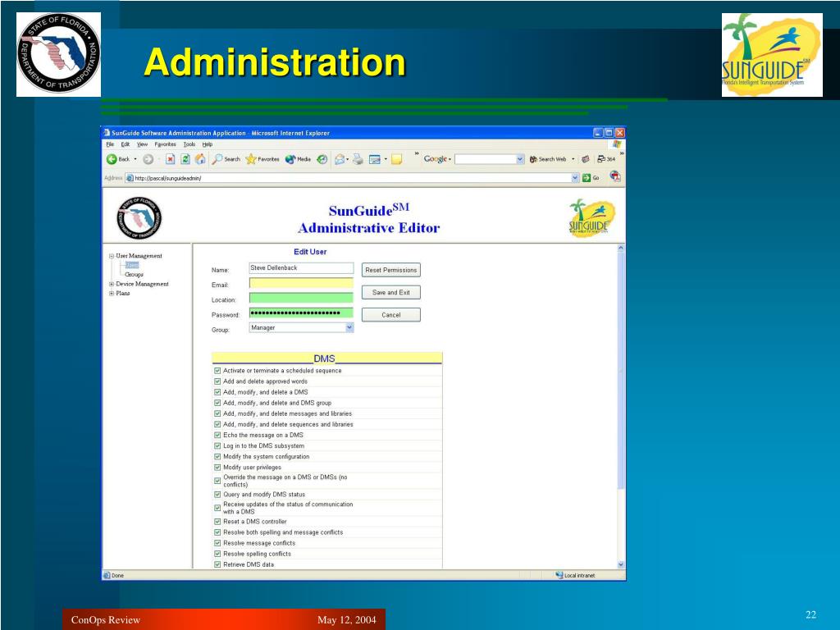This screenshot has width=840, height=630.
Task: Click the Forward navigation arrow
Action: [148, 159]
